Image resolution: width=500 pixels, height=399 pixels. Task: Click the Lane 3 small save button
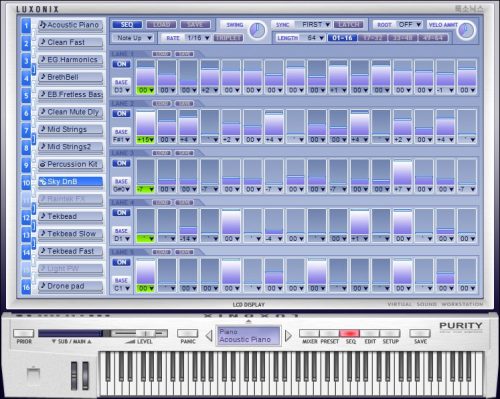click(184, 153)
